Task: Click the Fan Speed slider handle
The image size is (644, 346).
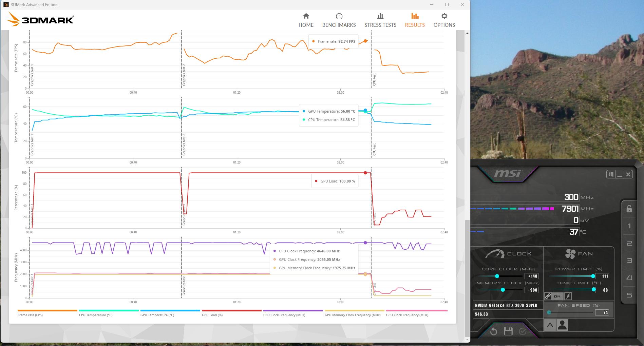Action: click(549, 312)
